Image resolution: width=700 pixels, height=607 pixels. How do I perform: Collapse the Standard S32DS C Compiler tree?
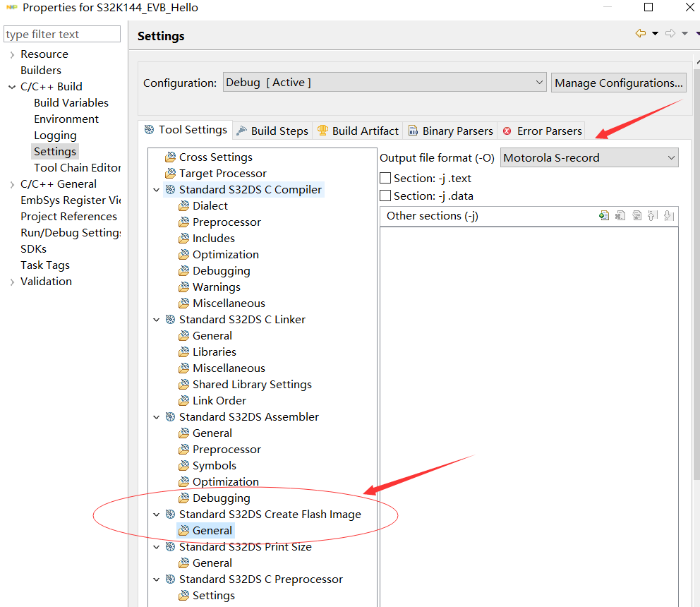157,189
